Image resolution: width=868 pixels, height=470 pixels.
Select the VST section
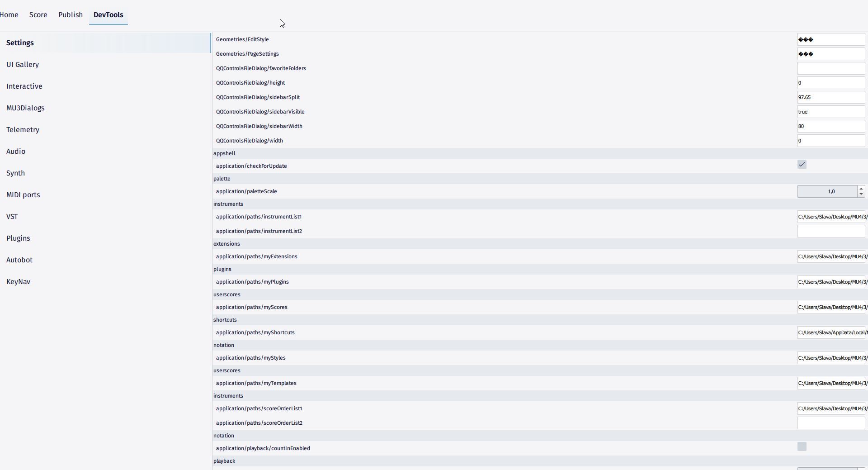tap(12, 216)
